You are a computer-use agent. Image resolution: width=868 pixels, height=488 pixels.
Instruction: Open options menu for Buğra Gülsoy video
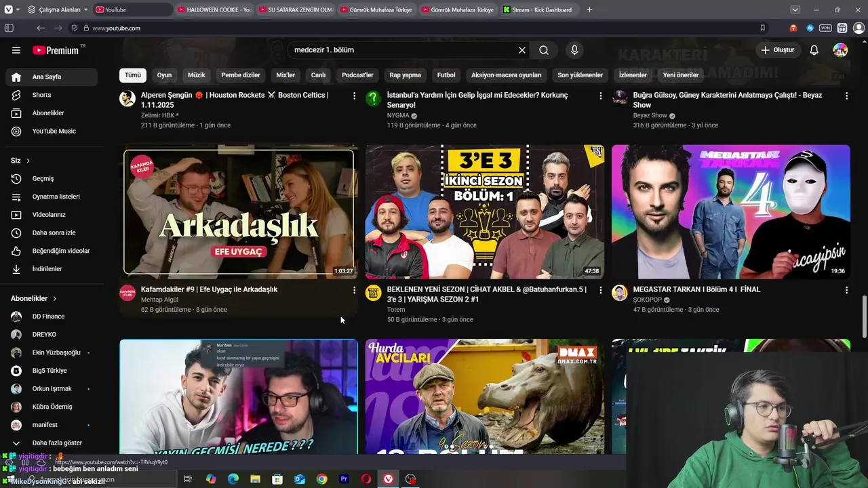click(846, 96)
